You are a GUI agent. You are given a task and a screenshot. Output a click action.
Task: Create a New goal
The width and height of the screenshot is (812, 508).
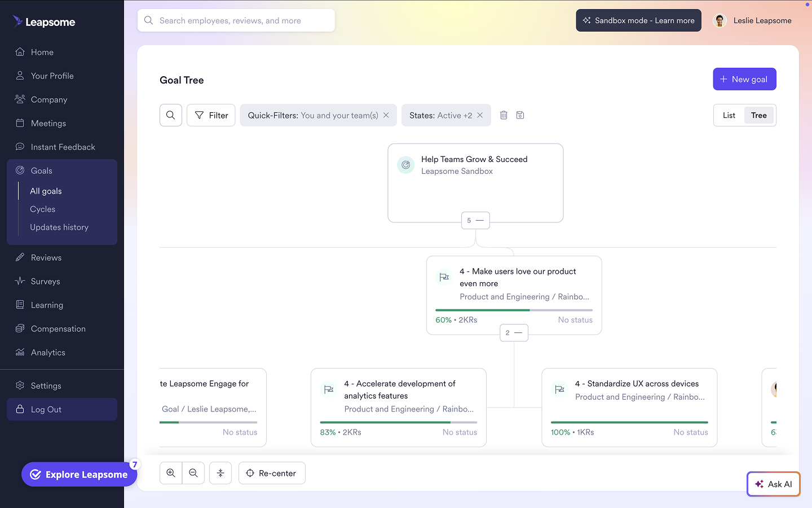tap(744, 78)
